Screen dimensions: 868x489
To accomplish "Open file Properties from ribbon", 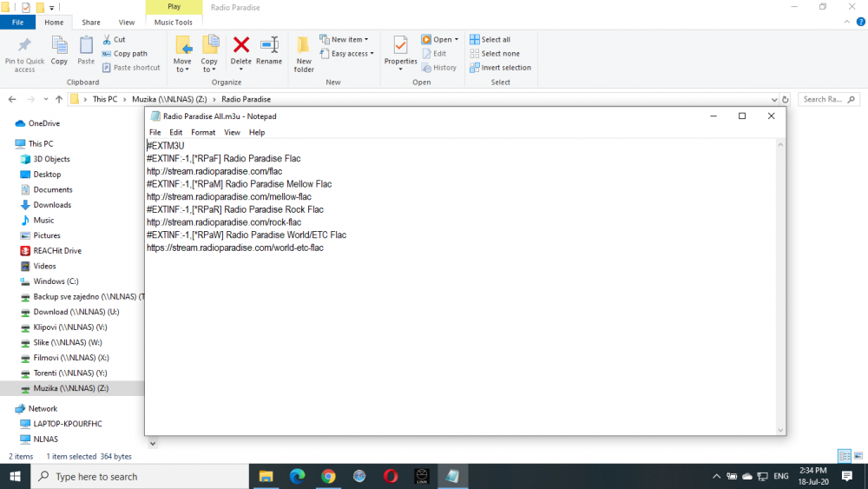I will pyautogui.click(x=400, y=54).
